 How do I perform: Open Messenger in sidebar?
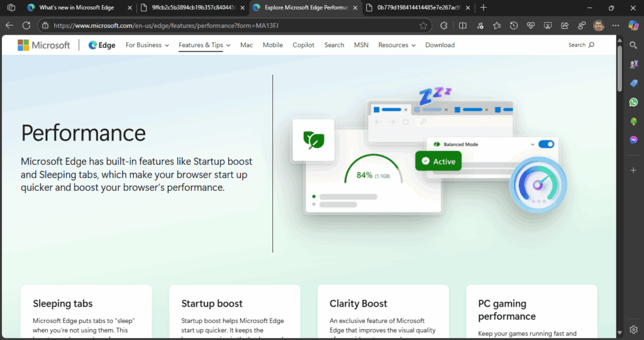pyautogui.click(x=633, y=140)
